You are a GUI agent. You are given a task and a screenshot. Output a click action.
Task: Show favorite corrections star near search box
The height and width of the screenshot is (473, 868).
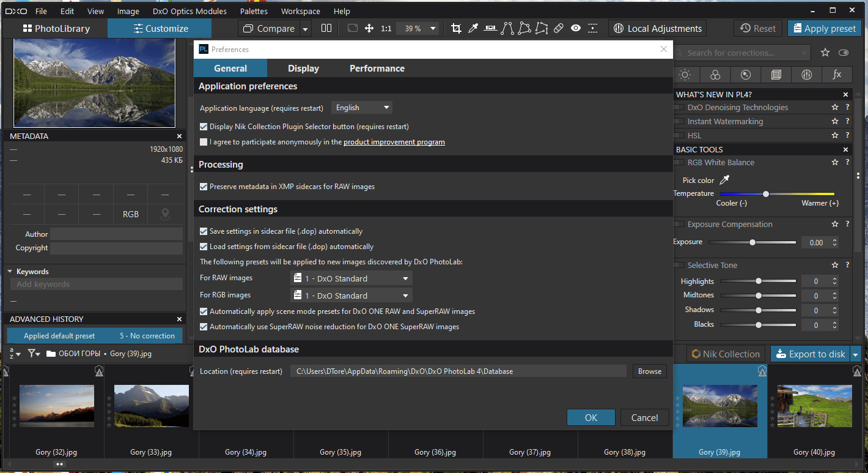pyautogui.click(x=825, y=53)
